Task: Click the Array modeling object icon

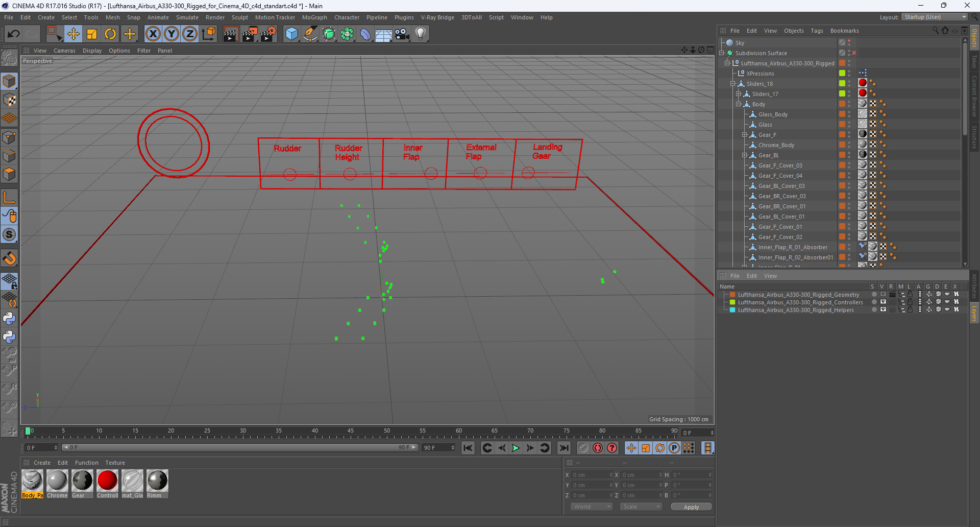Action: click(x=347, y=34)
